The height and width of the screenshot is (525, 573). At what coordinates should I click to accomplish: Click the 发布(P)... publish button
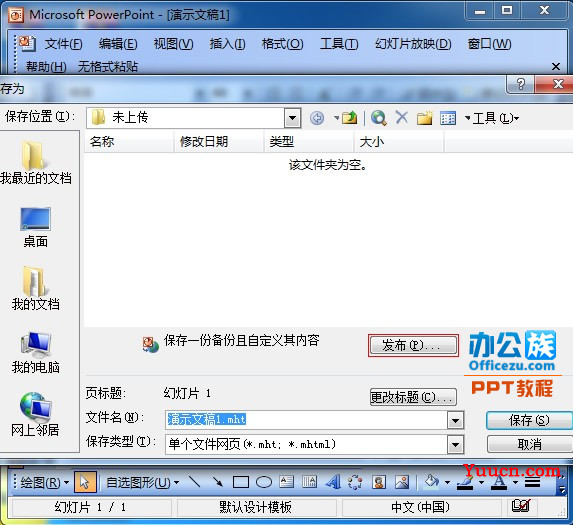pyautogui.click(x=413, y=345)
